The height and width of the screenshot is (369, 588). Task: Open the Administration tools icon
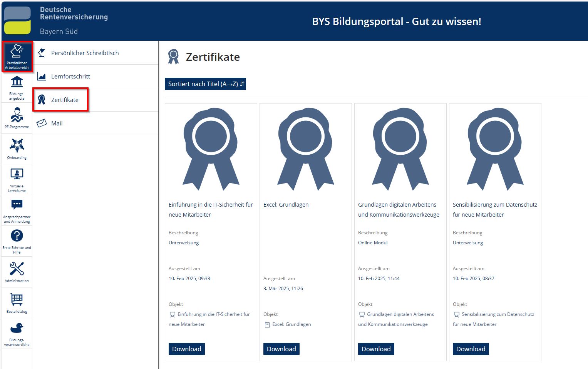17,272
